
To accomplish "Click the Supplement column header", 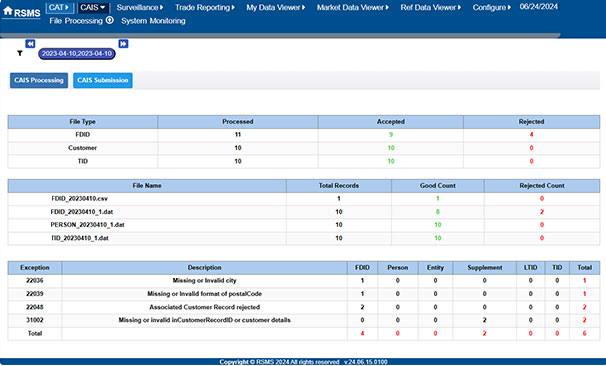I will (485, 268).
